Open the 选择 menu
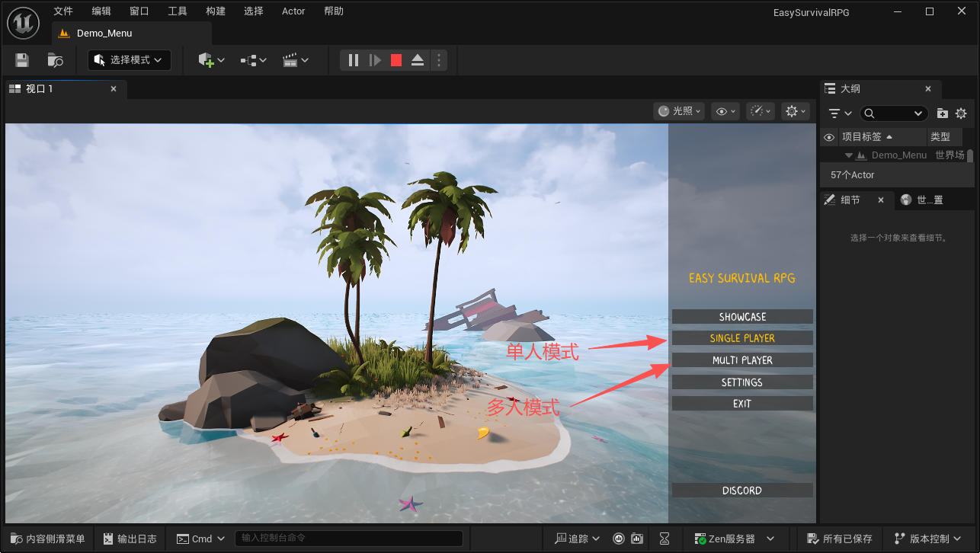The height and width of the screenshot is (553, 980). point(254,11)
